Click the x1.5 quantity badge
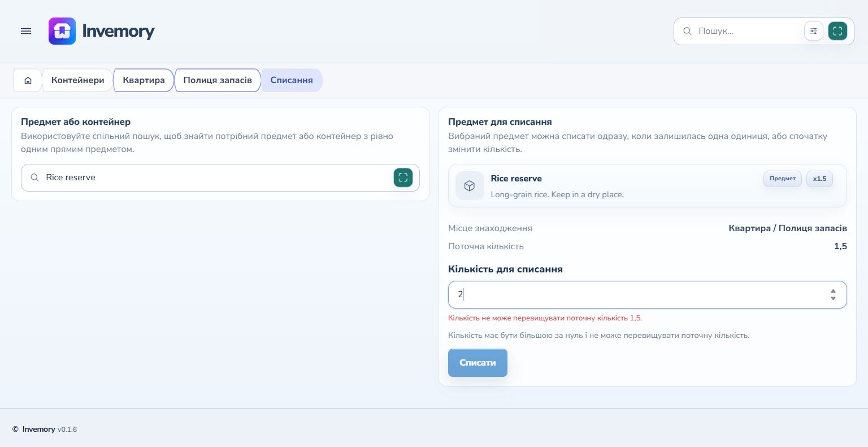 [x=819, y=179]
